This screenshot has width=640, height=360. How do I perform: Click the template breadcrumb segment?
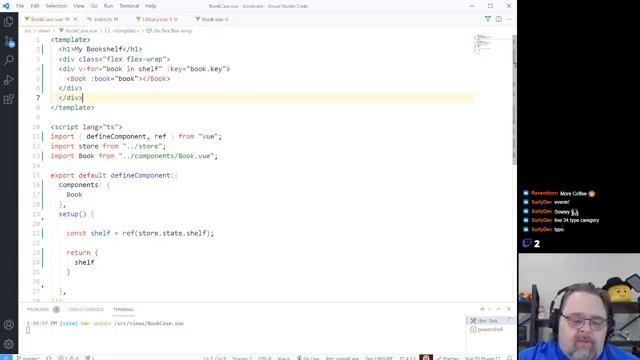pyautogui.click(x=121, y=31)
